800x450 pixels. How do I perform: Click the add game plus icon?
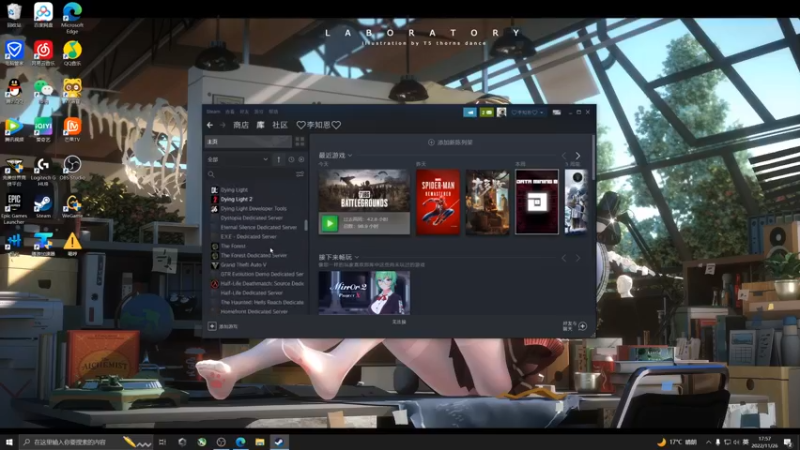coord(212,326)
